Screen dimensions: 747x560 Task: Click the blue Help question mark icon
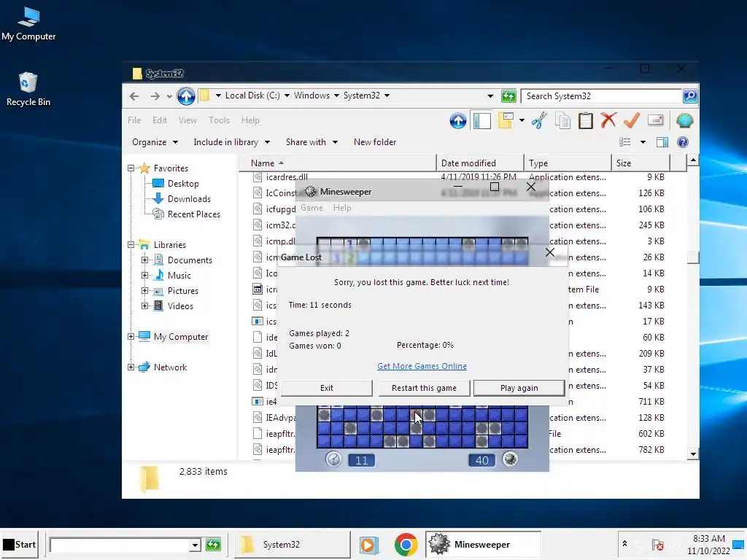(683, 142)
